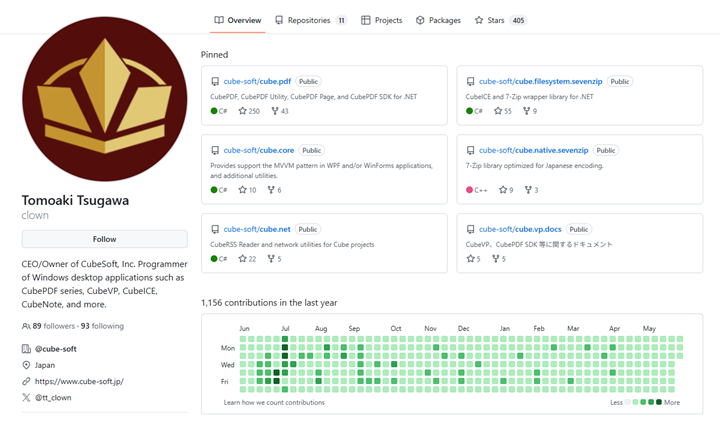View the 93 following list

102,326
